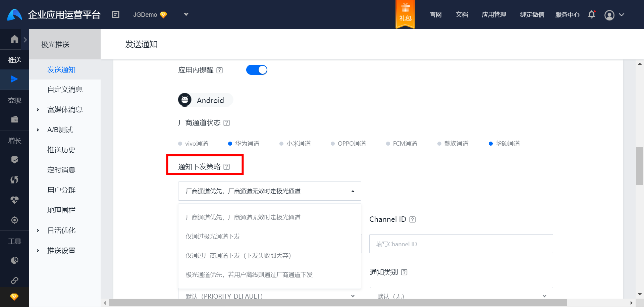Expand the account chevron dropdown

pos(622,15)
